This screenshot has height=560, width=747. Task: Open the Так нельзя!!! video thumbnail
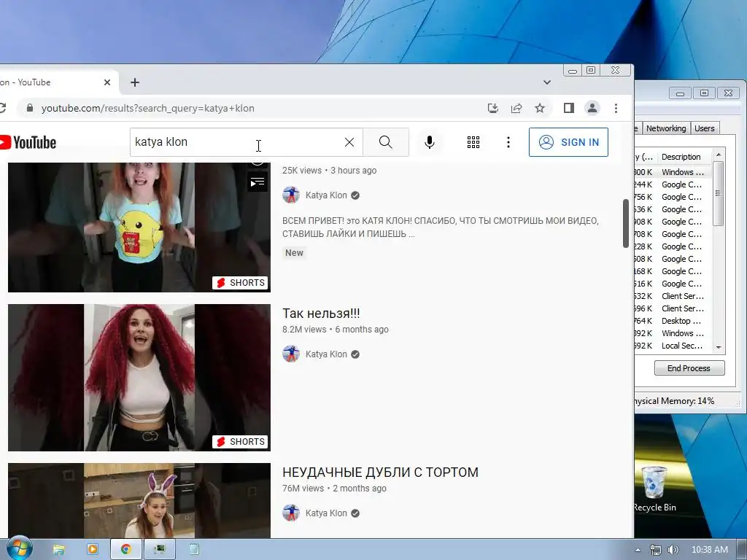click(x=139, y=378)
